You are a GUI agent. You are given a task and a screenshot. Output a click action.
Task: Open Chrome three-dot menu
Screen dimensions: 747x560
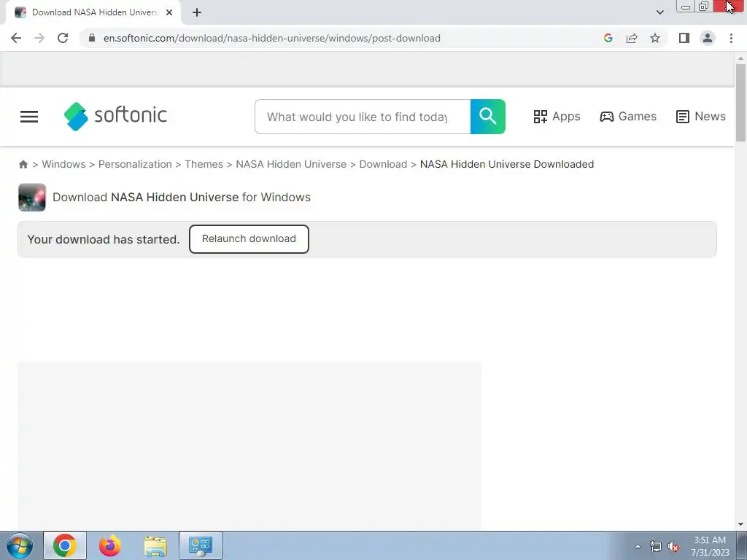coord(731,38)
